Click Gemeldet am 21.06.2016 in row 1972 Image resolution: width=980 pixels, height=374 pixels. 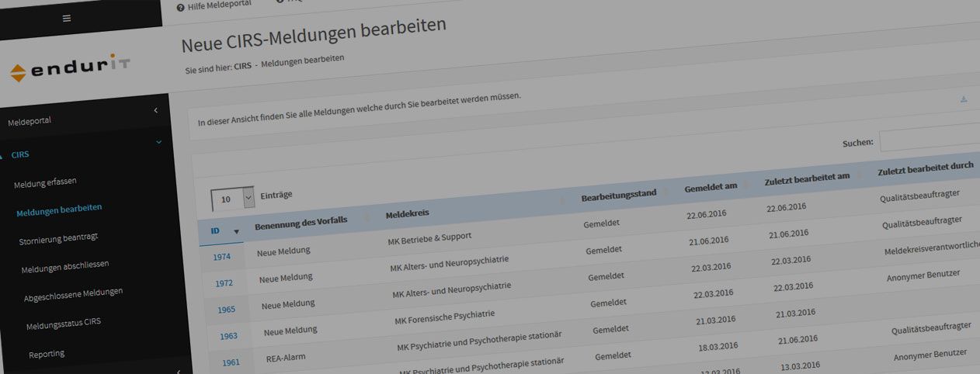pyautogui.click(x=709, y=241)
